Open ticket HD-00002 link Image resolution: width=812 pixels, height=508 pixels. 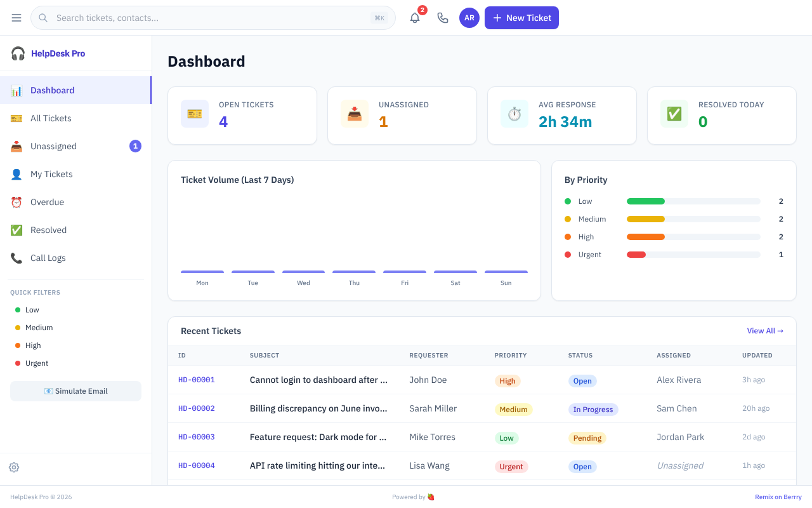click(197, 408)
